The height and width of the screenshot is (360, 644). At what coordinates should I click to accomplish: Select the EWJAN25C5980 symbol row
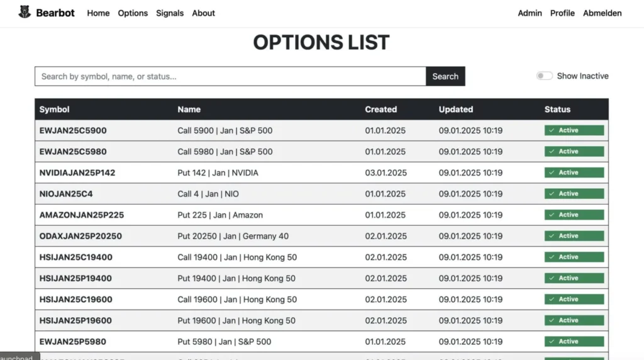tap(73, 152)
